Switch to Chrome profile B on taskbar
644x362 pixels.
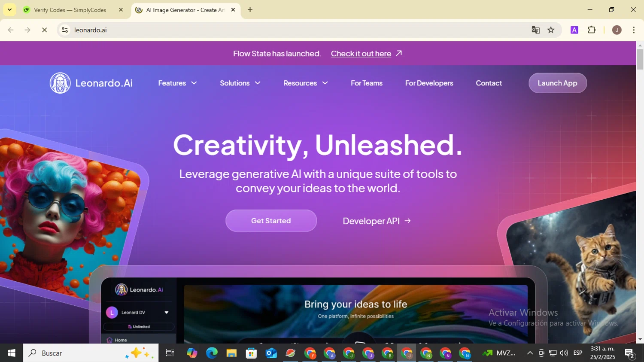pyautogui.click(x=387, y=353)
